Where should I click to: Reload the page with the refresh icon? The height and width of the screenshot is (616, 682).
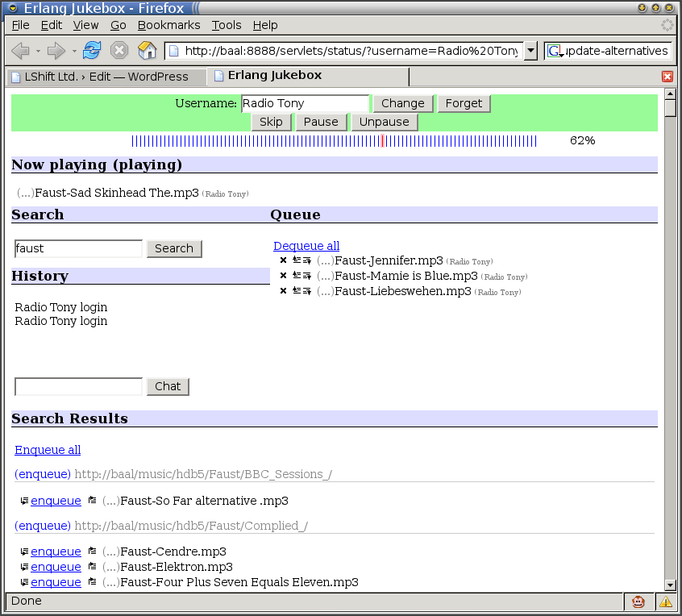[92, 51]
